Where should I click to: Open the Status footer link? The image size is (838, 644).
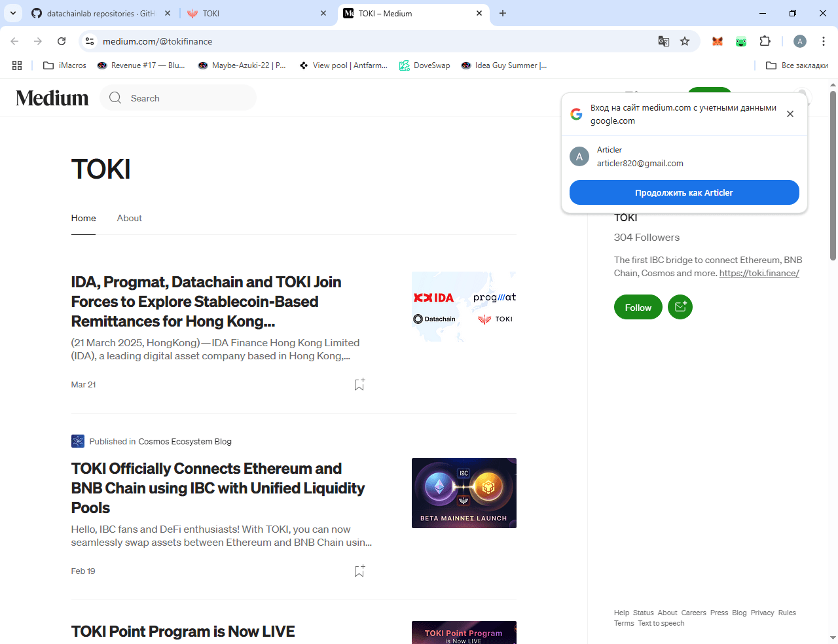click(644, 613)
